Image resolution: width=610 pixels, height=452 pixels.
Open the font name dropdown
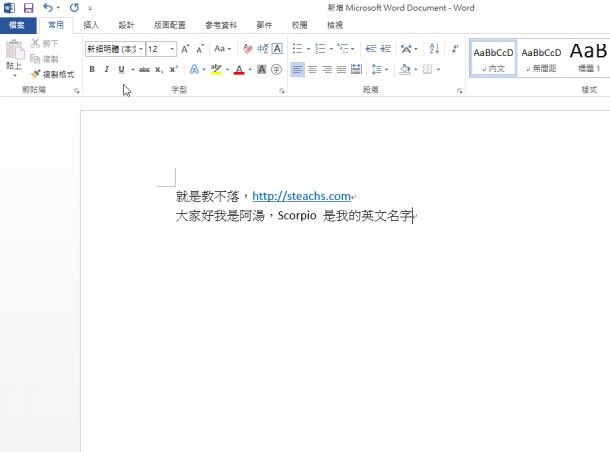[140, 48]
